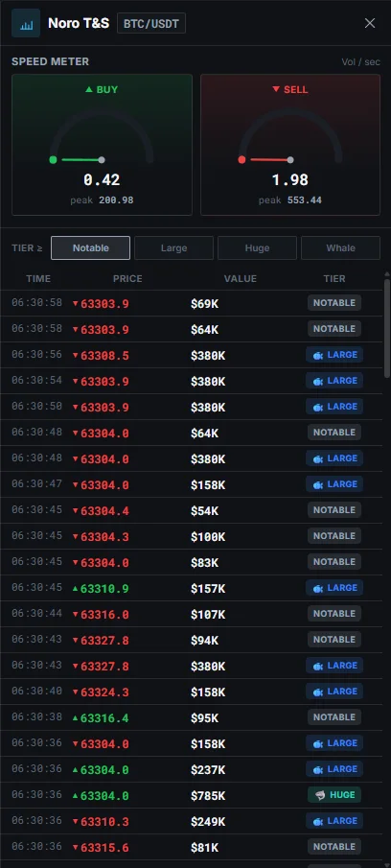Click LARGE badge on 63324.3 row

[x=334, y=692]
